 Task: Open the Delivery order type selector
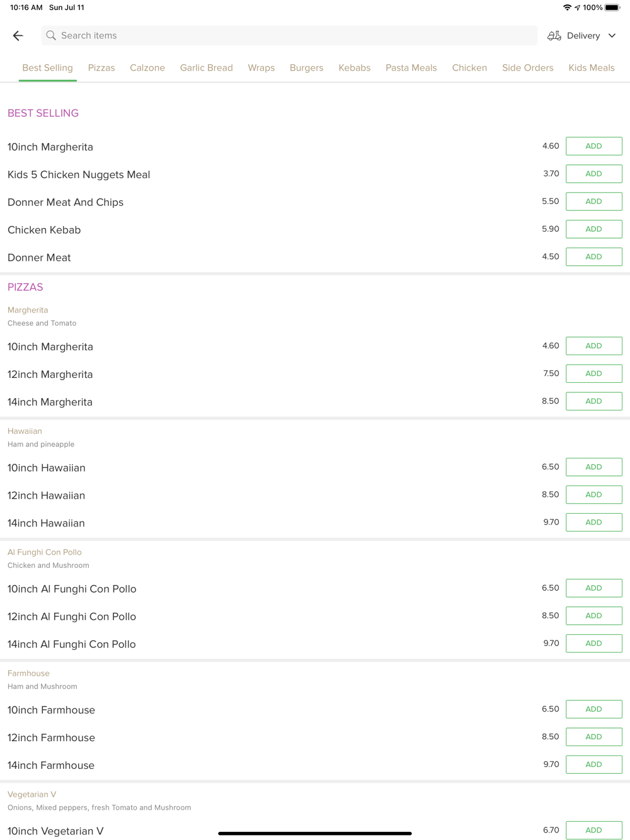click(x=583, y=36)
